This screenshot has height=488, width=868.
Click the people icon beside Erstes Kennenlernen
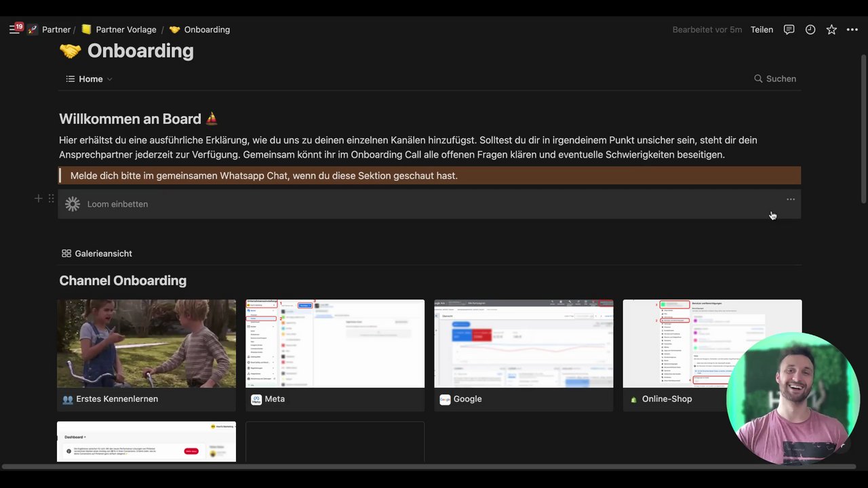pyautogui.click(x=68, y=399)
